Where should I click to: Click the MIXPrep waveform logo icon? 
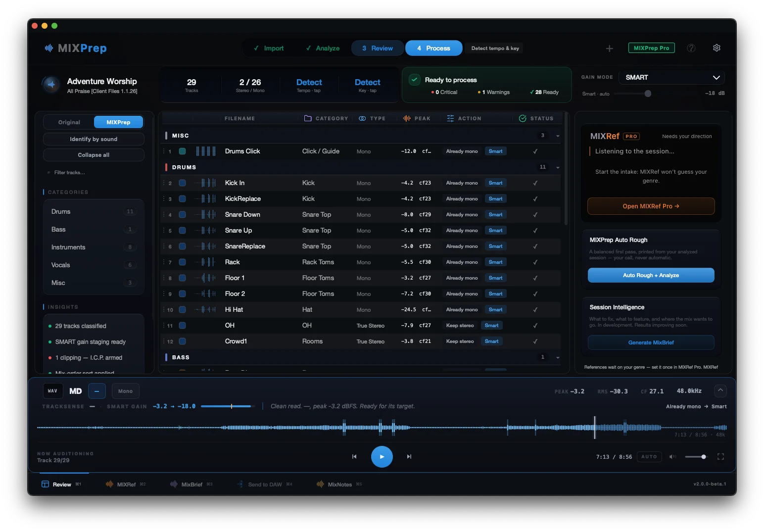(49, 48)
